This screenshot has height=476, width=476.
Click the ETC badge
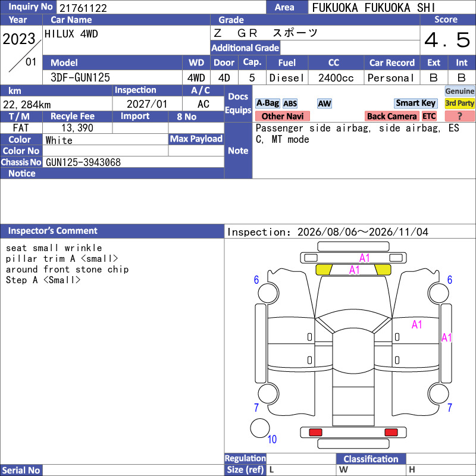429,116
